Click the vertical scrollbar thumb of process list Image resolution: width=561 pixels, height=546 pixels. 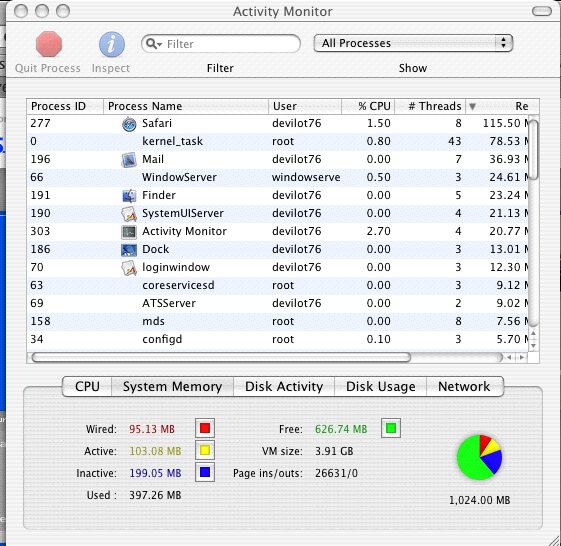[x=533, y=150]
